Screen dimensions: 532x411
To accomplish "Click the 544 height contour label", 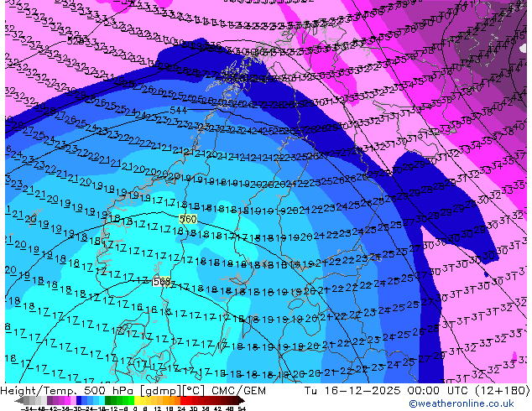I will coord(178,110).
